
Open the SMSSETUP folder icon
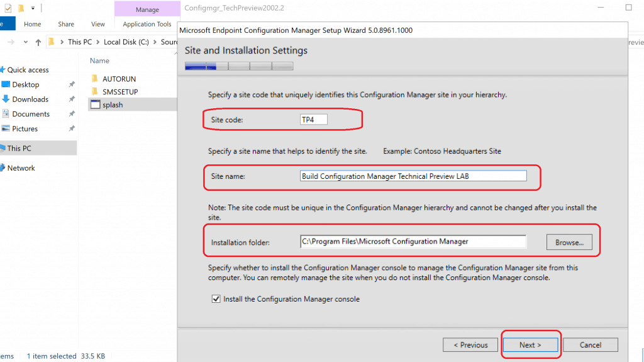click(x=96, y=92)
